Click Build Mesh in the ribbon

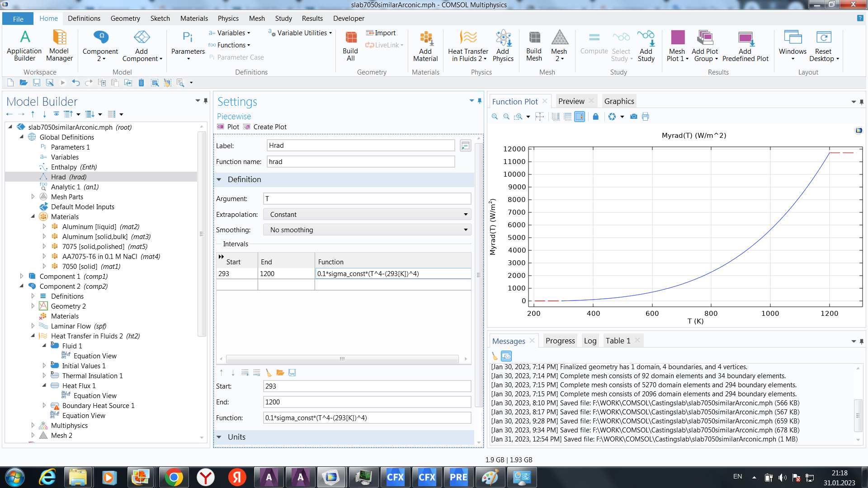pyautogui.click(x=534, y=46)
